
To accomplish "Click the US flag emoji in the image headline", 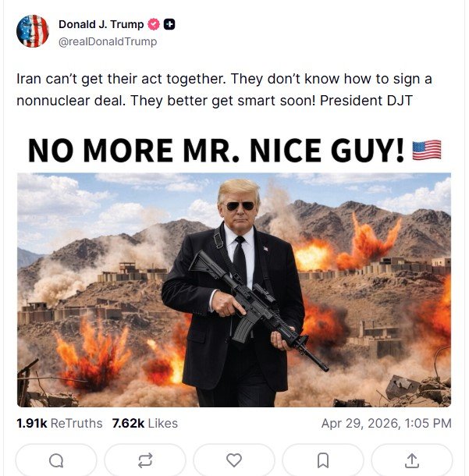I will (427, 150).
